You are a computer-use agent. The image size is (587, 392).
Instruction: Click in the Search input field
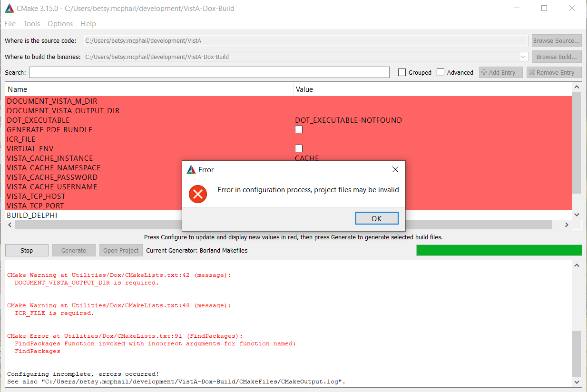[x=209, y=72]
